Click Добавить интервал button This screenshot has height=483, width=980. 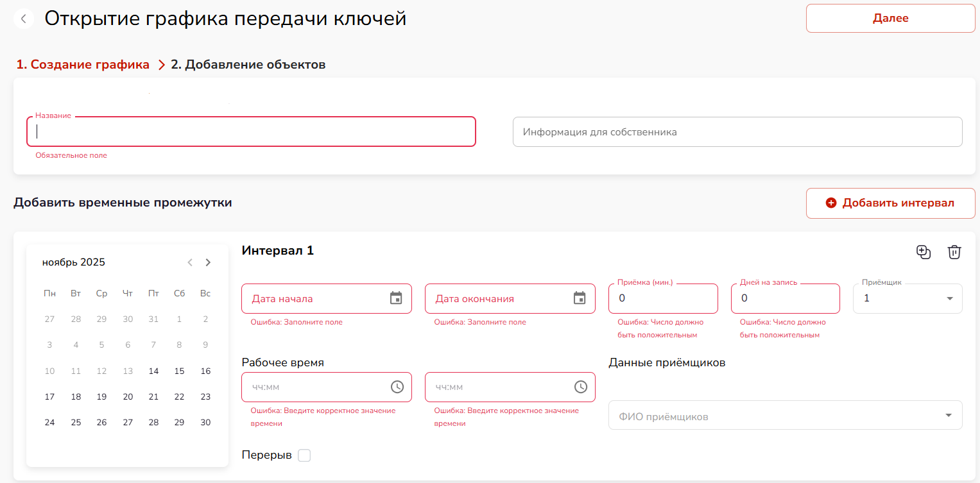[891, 203]
